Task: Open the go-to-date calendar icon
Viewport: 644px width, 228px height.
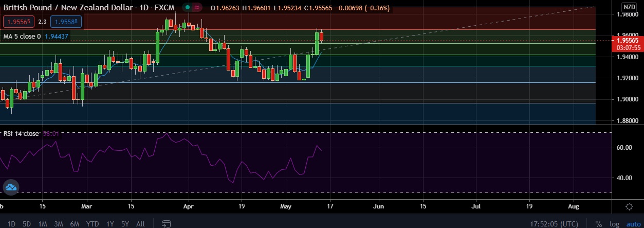Action: pos(166,224)
